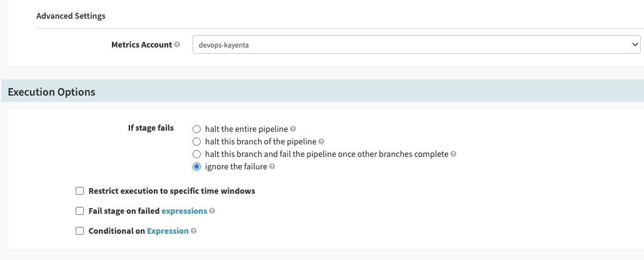Enable Restrict execution to specific time windows
This screenshot has height=260, width=644.
(x=79, y=191)
